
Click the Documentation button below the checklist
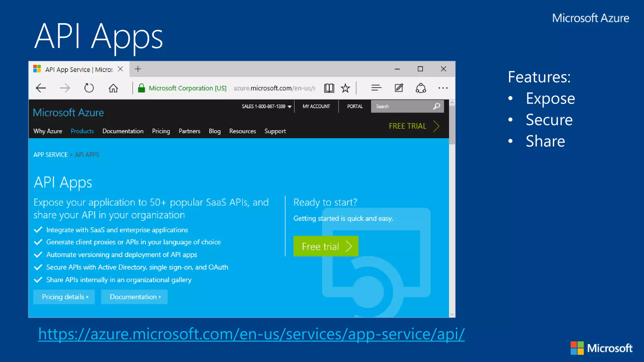tap(134, 297)
